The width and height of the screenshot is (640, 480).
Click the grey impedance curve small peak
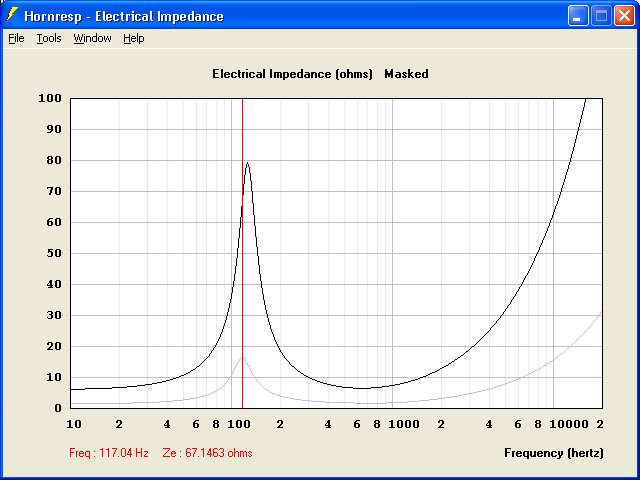pos(242,358)
